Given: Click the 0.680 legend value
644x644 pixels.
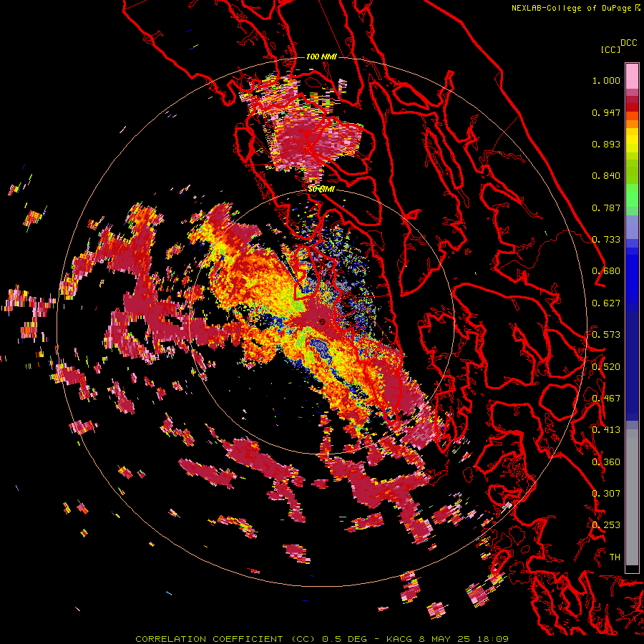Looking at the screenshot, I should (x=606, y=271).
